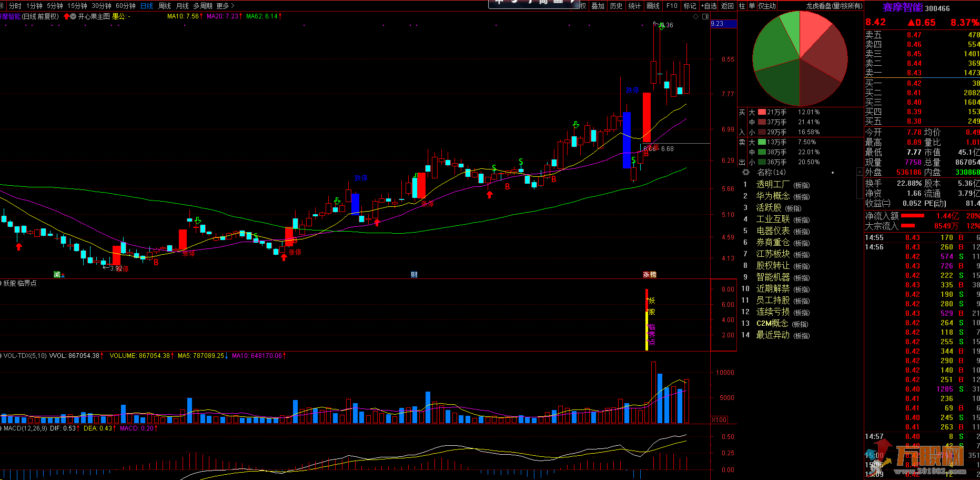Screen dimensions: 980x480
Task: Select the 5分钟 period tab
Action: pos(55,6)
